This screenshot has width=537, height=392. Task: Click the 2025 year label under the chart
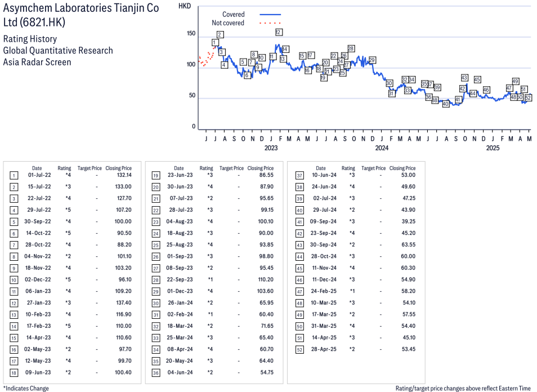[x=493, y=148]
